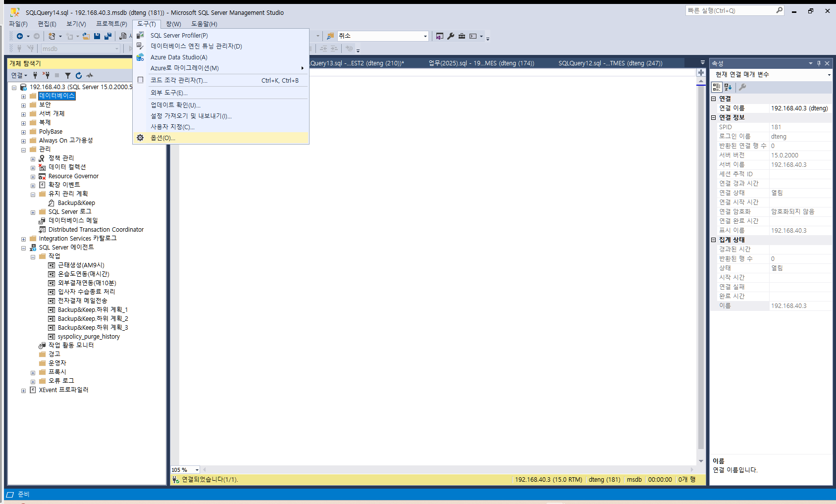Select the 근태생성(AM9시) job
The width and height of the screenshot is (836, 504).
[81, 265]
